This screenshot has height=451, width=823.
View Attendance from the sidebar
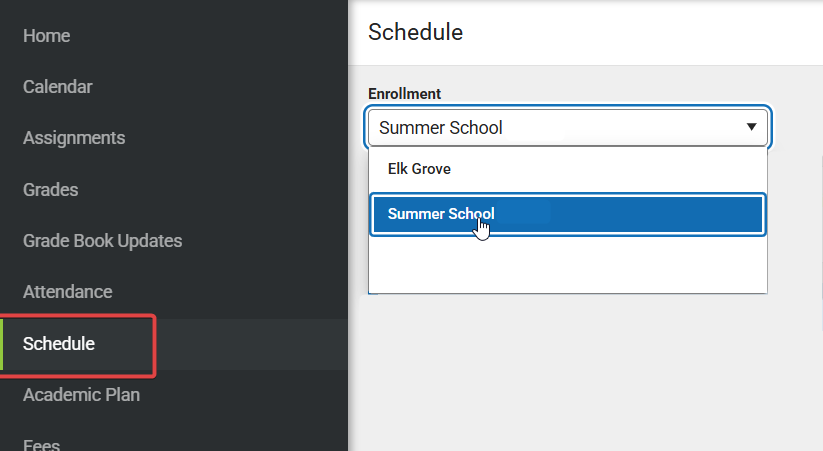pyautogui.click(x=67, y=291)
